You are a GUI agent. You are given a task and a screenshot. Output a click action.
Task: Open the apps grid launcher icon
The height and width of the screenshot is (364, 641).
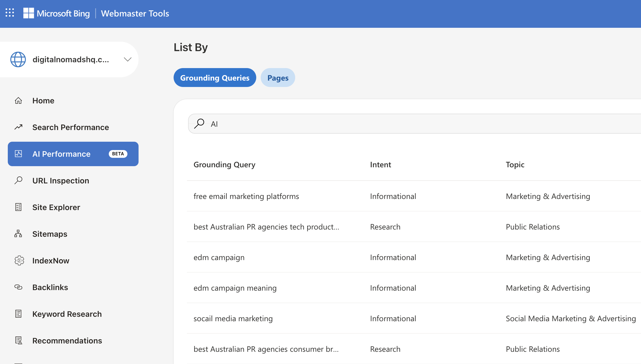click(10, 13)
